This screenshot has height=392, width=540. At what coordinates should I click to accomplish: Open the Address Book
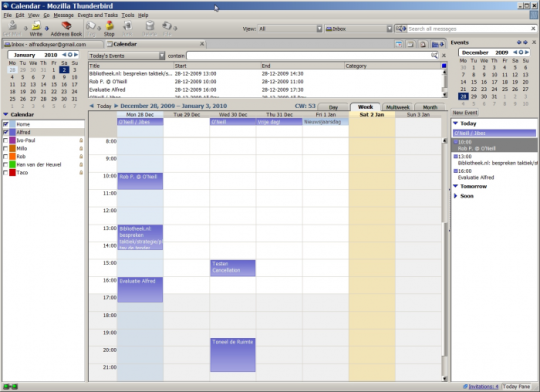[x=66, y=28]
